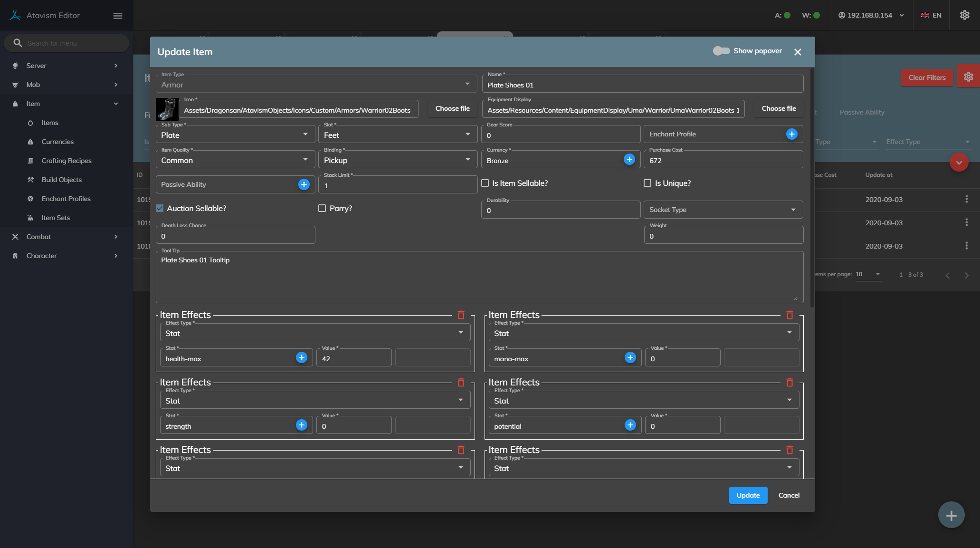Click the plus icon in Passive Ability field

(304, 184)
